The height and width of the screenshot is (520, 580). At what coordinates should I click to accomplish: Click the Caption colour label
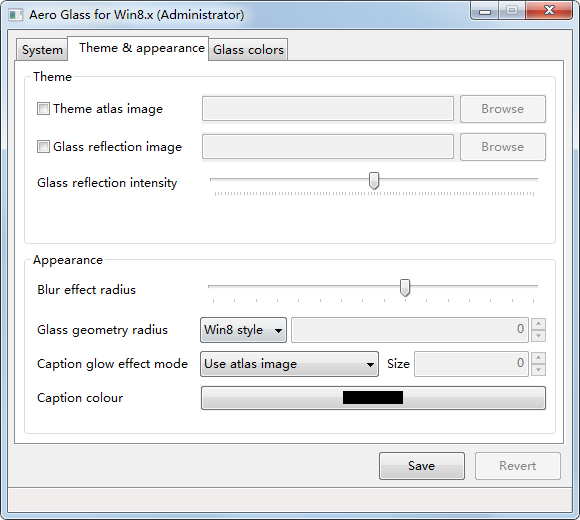coord(80,398)
